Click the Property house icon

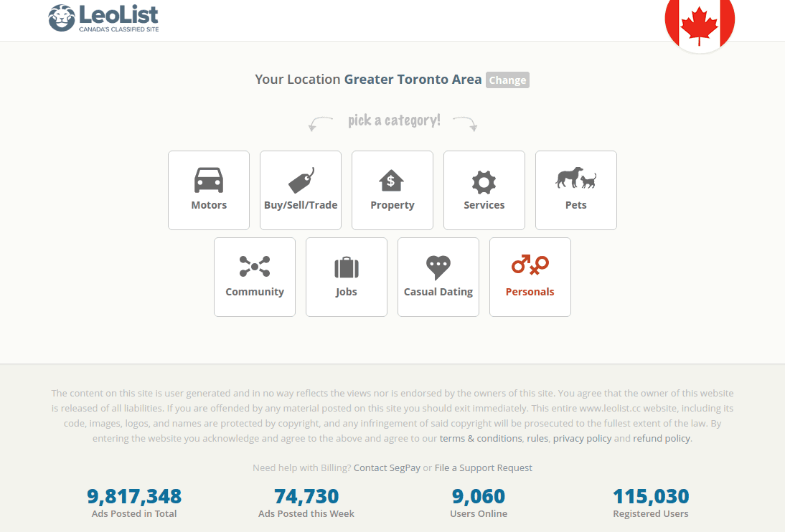(392, 181)
